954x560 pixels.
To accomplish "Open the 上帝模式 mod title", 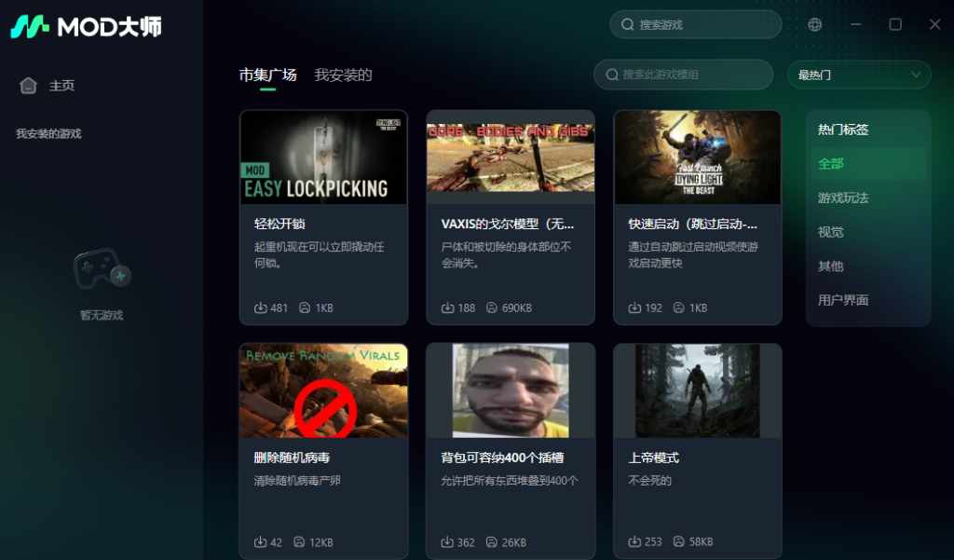I will coord(653,458).
